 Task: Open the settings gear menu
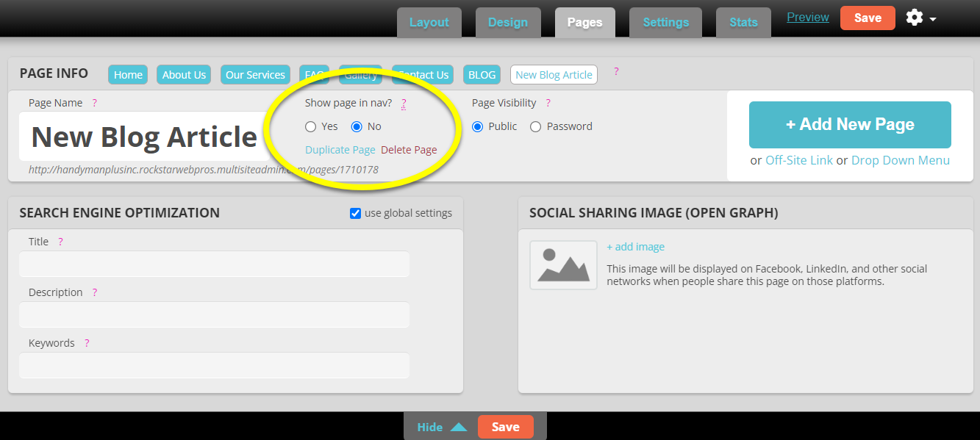(914, 17)
